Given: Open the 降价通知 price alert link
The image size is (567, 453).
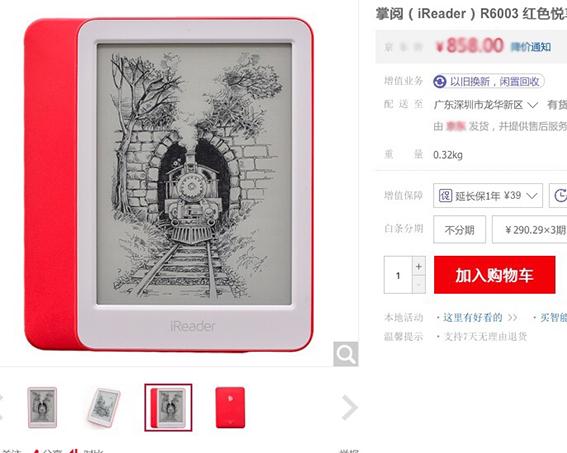Looking at the screenshot, I should pos(530,47).
